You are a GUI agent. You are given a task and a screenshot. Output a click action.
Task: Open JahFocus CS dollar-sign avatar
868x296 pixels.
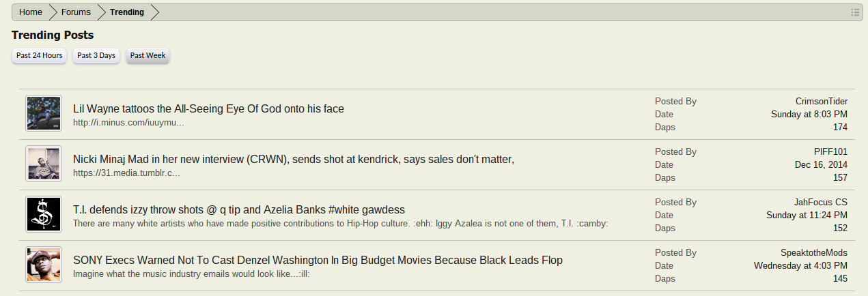point(44,214)
